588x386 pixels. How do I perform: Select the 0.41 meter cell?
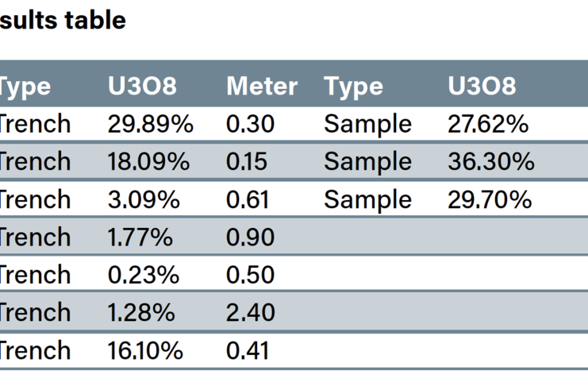pyautogui.click(x=248, y=350)
